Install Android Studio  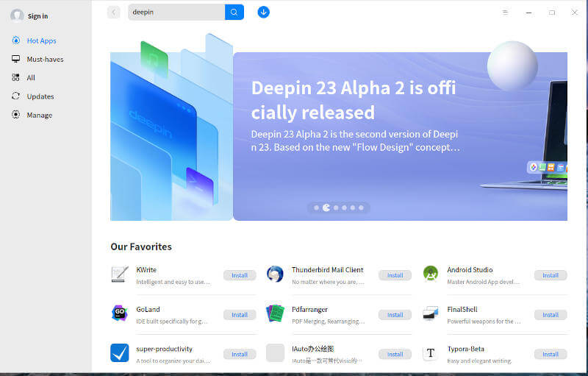(x=551, y=275)
